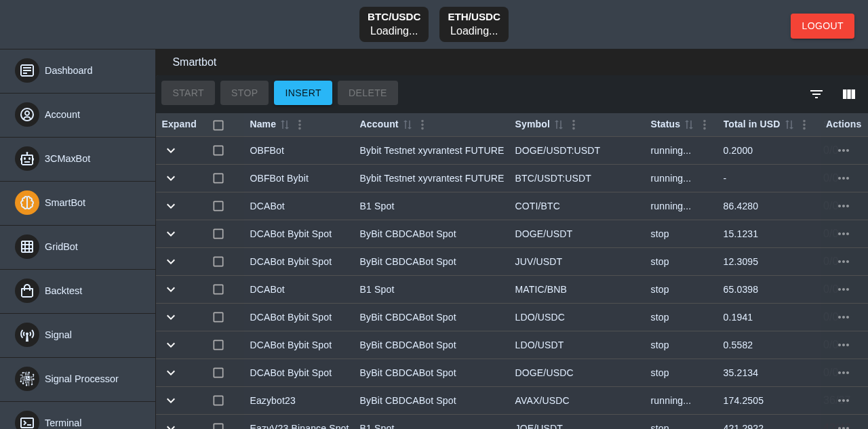
Task: Check the Eazybot23 row checkbox
Action: click(x=218, y=401)
